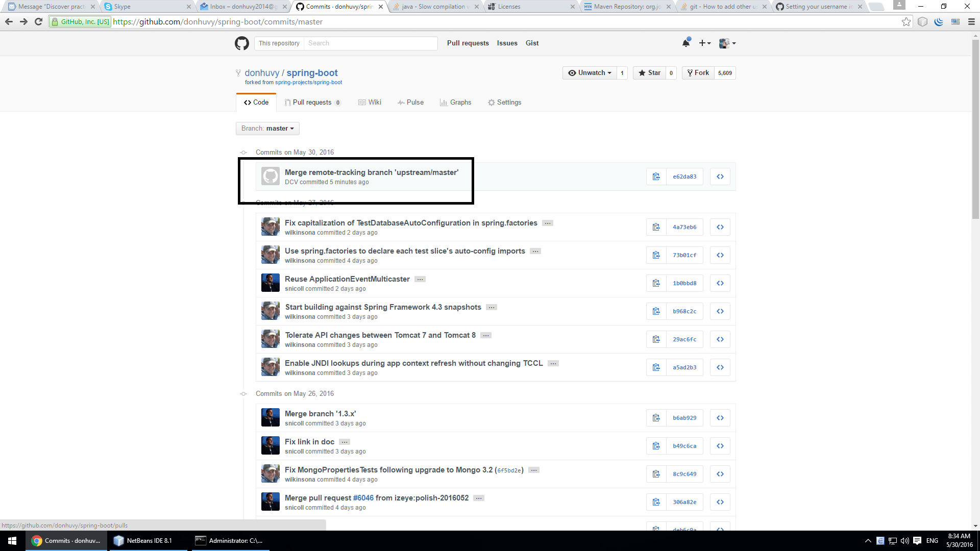Reload the page in Chrome

(x=38, y=22)
